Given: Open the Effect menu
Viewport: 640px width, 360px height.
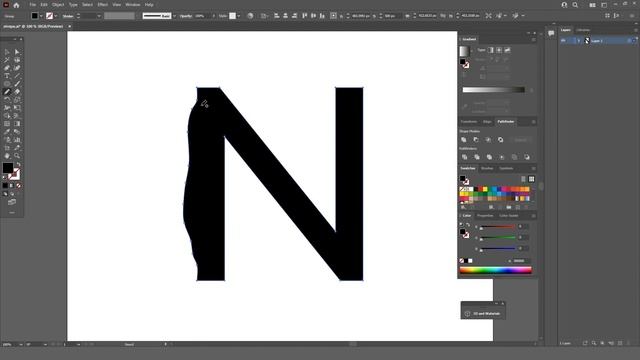Looking at the screenshot, I should (102, 5).
